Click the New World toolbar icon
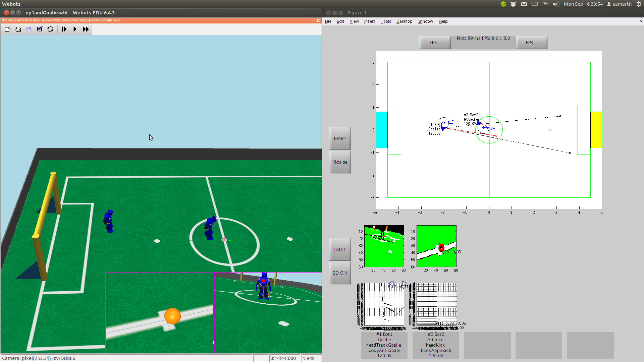 [7, 29]
